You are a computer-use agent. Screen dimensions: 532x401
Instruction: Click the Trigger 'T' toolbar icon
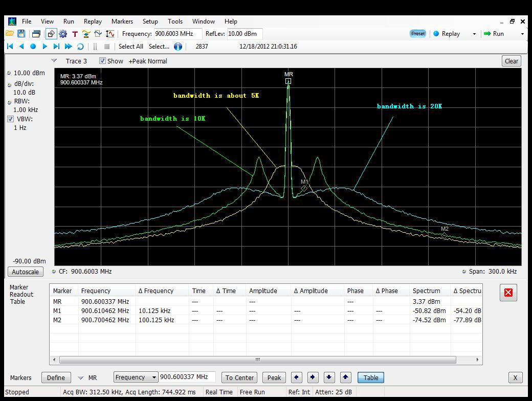75,34
